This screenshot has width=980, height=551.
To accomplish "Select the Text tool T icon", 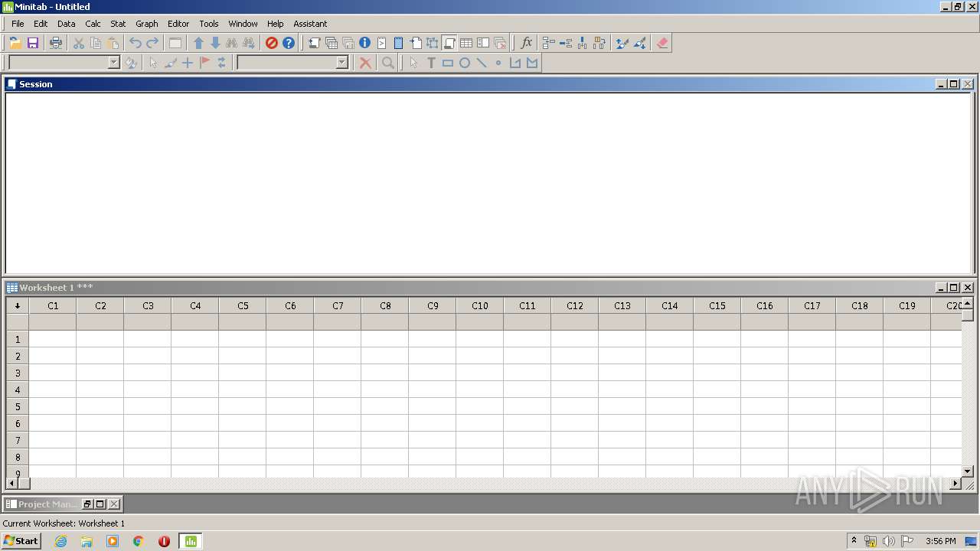I will tap(431, 63).
